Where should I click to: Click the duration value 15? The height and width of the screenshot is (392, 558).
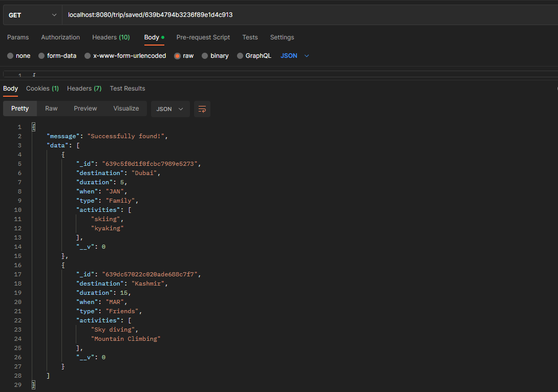(x=123, y=293)
